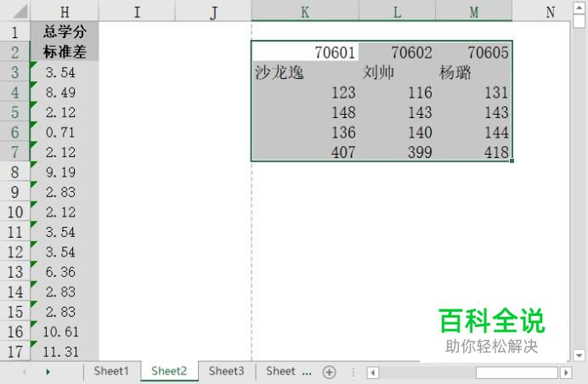Click the vertical scrollbar thumb

tap(579, 21)
